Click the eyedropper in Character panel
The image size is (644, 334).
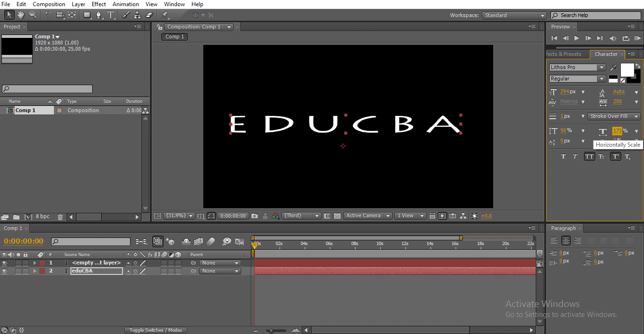[613, 68]
